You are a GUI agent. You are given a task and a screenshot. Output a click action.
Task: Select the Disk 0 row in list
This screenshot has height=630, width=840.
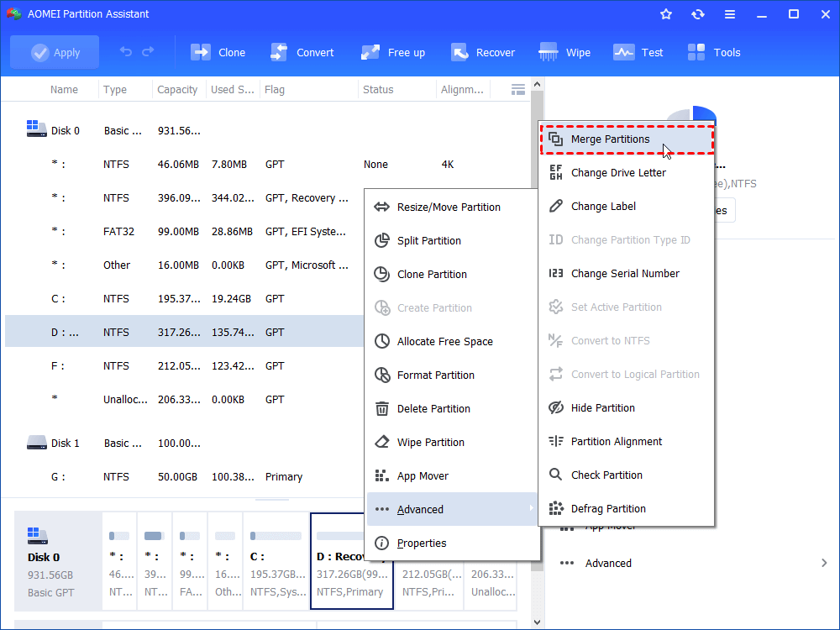pyautogui.click(x=265, y=131)
